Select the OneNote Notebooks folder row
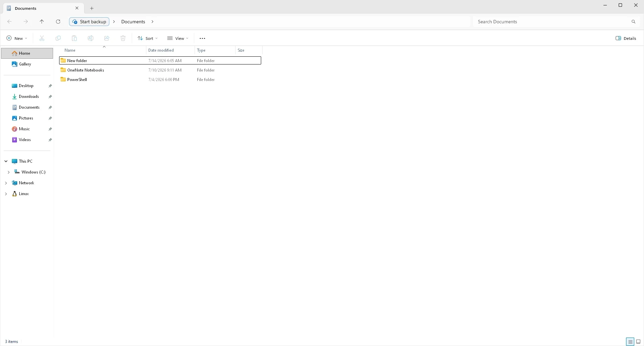Viewport: 644px width, 346px height. tap(160, 70)
